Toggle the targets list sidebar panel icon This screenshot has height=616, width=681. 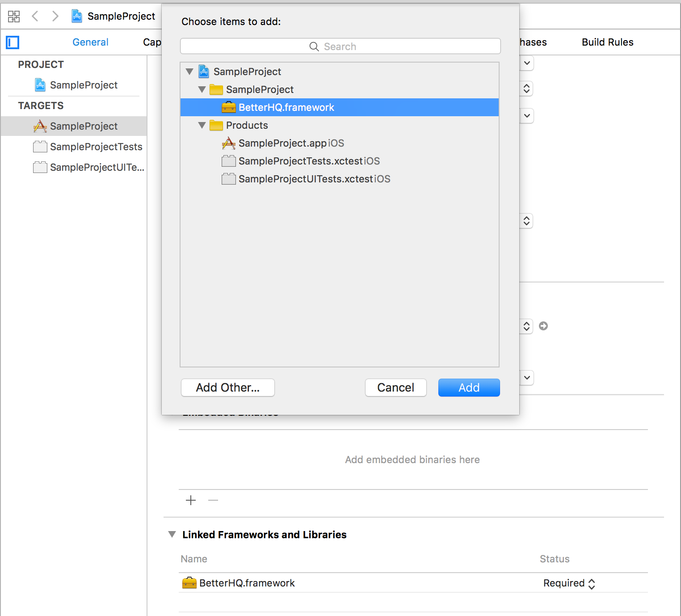tap(13, 42)
